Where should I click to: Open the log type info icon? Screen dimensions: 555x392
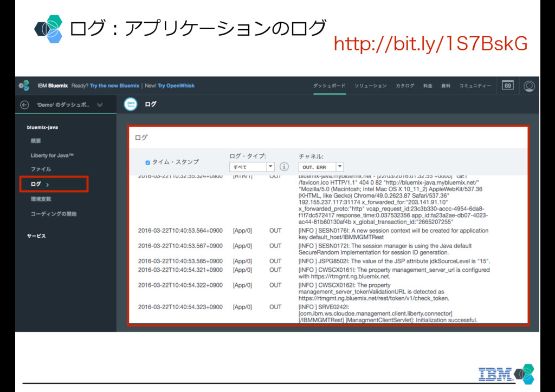tap(284, 166)
